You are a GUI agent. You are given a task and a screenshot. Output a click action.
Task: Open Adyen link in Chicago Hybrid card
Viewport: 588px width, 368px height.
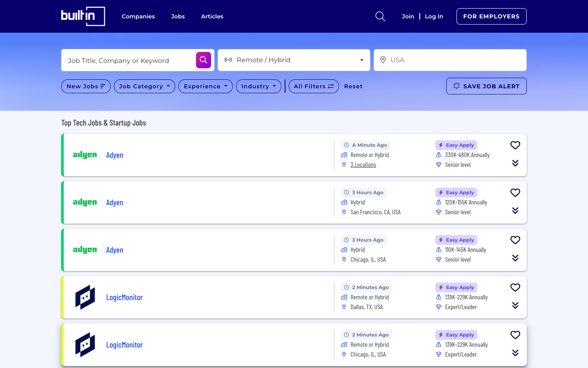(115, 250)
